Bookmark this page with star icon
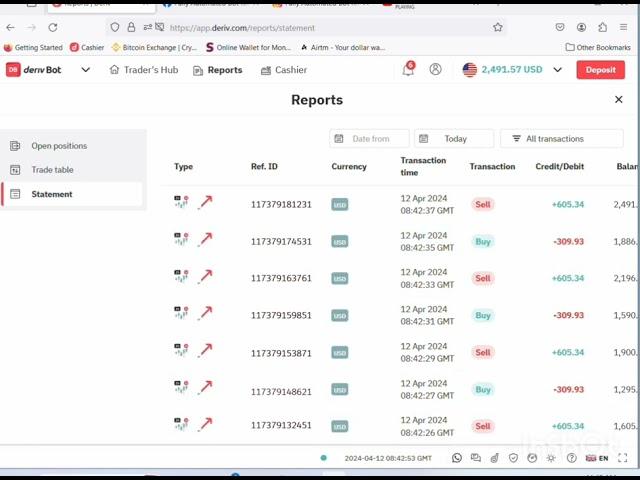 (498, 27)
